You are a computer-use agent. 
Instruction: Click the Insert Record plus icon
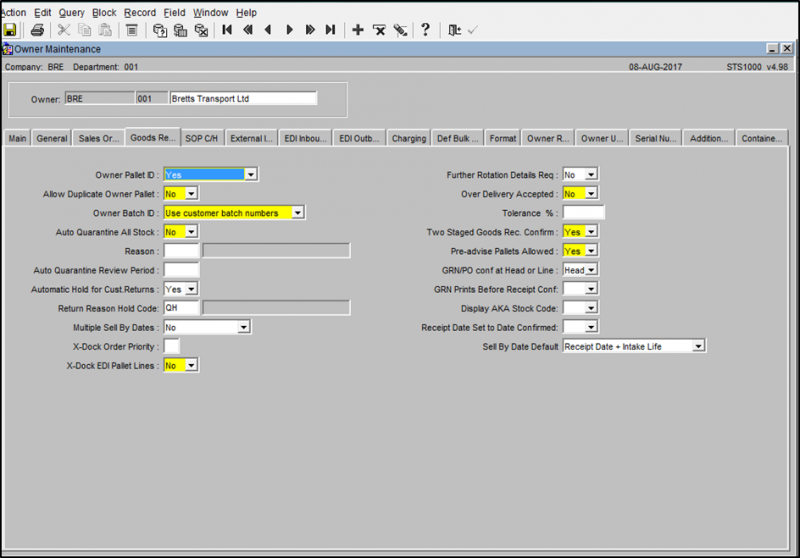pos(358,30)
